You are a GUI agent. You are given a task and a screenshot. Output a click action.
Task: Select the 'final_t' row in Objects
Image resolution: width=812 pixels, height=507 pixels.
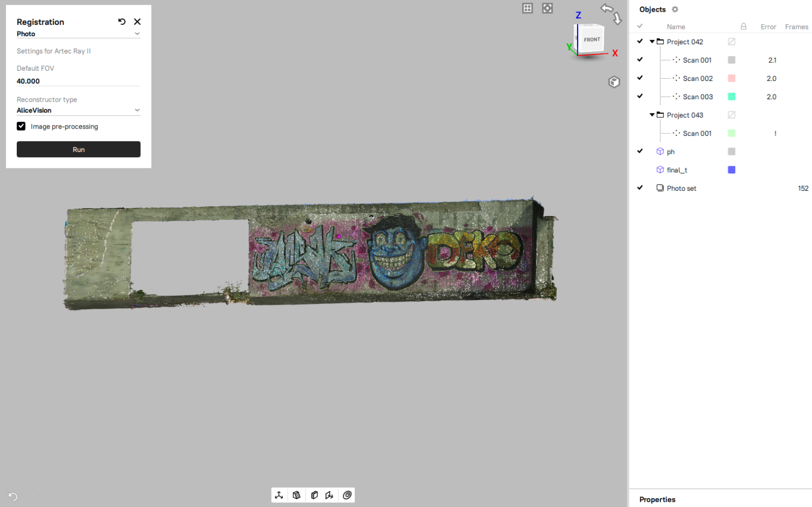720,170
